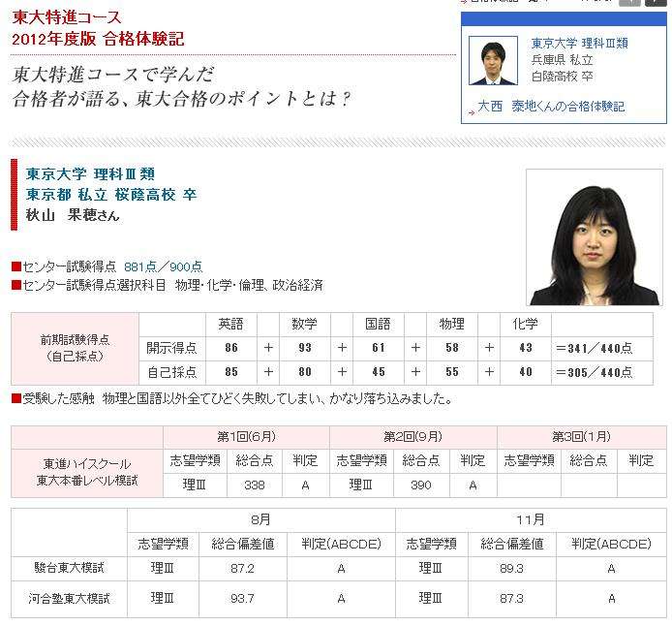
Task: Click 開示得点 English score 86
Action: pos(231,348)
